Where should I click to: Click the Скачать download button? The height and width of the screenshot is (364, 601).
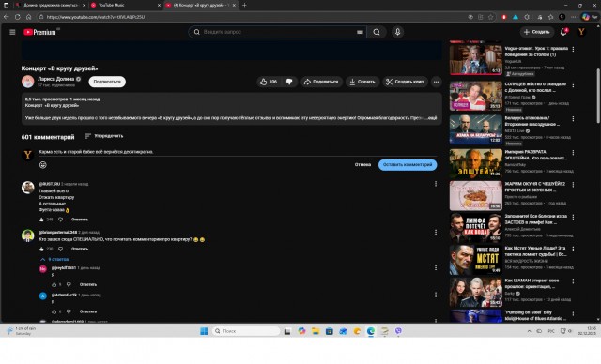pyautogui.click(x=362, y=82)
